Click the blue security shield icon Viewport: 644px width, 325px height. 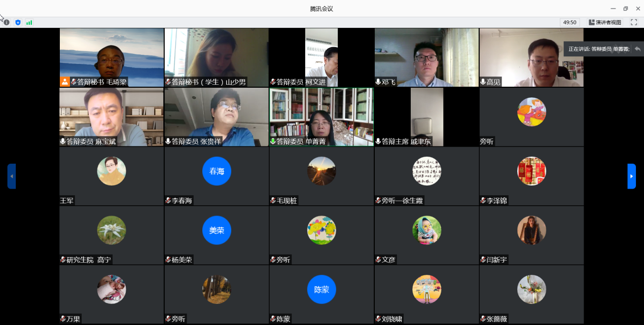click(18, 22)
